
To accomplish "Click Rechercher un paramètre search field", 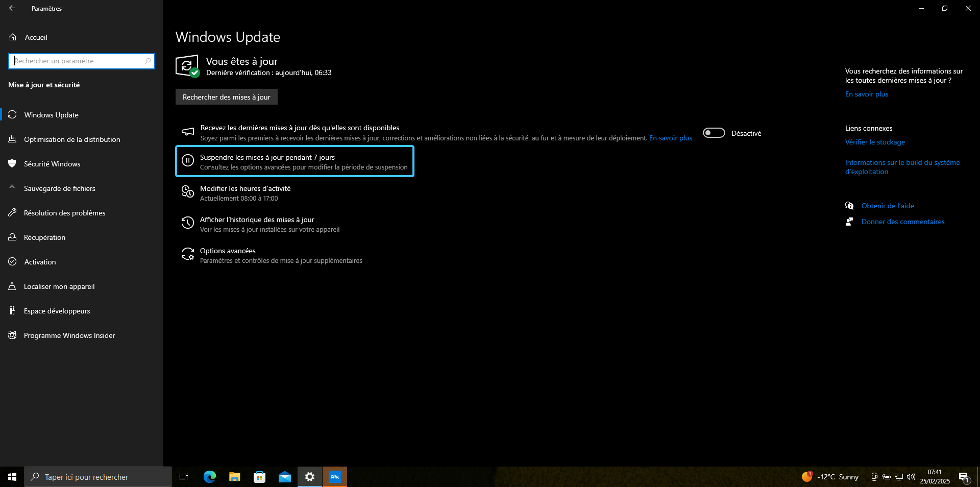I will (x=82, y=61).
